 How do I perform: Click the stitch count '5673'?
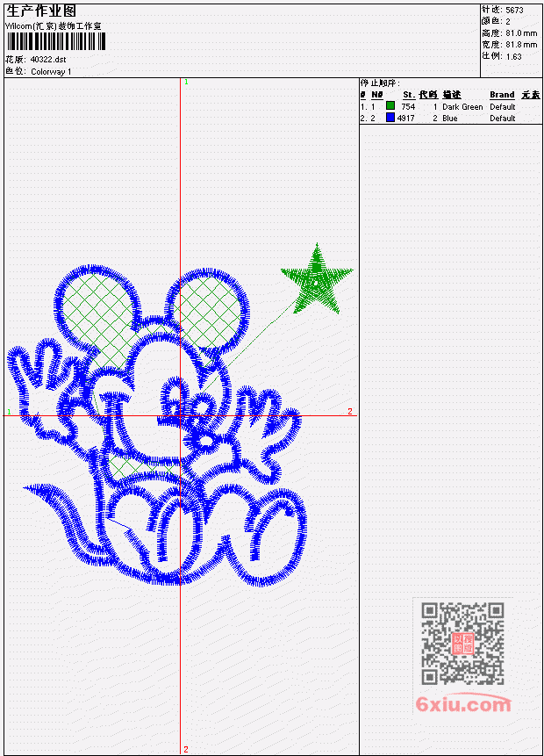point(514,10)
